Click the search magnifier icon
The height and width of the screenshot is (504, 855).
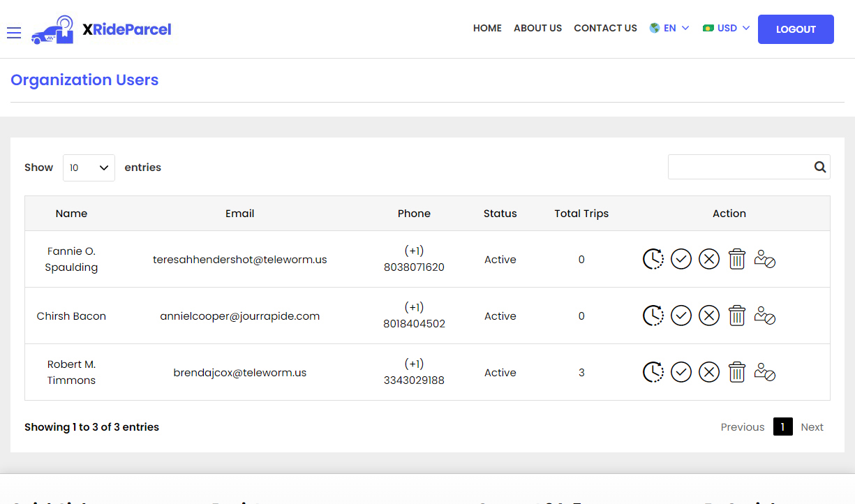click(x=819, y=167)
